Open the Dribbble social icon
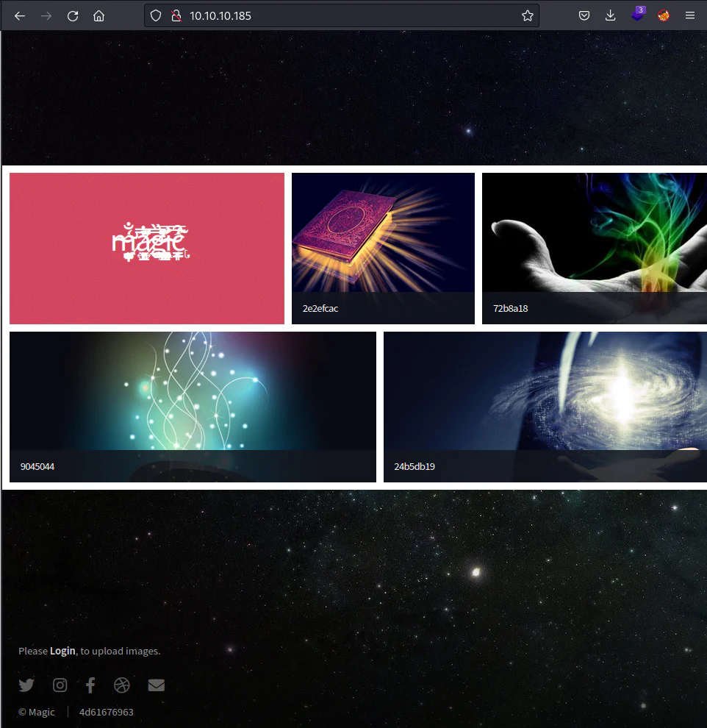 tap(121, 685)
